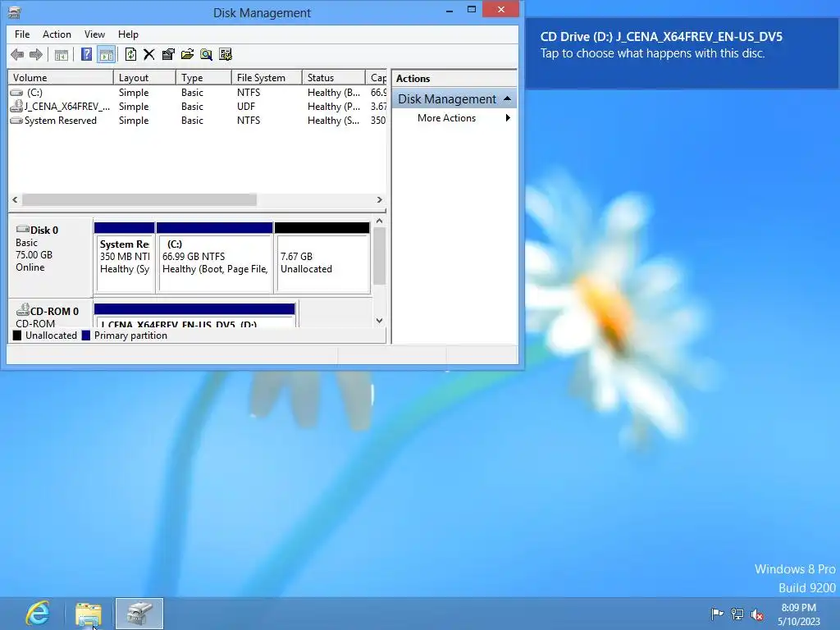This screenshot has width=840, height=630.
Task: Click the disk pane scroll up arrow
Action: click(379, 221)
